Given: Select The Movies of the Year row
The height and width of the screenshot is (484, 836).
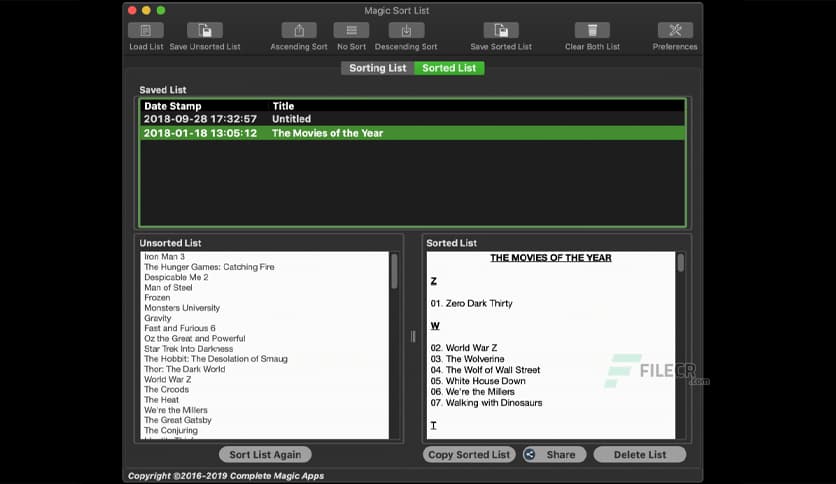Looking at the screenshot, I should pyautogui.click(x=412, y=133).
